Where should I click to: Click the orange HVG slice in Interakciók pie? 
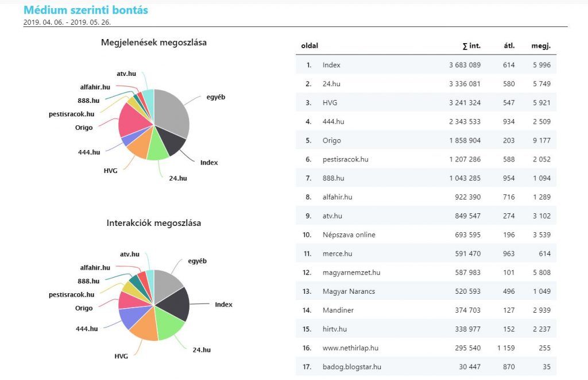tap(146, 326)
